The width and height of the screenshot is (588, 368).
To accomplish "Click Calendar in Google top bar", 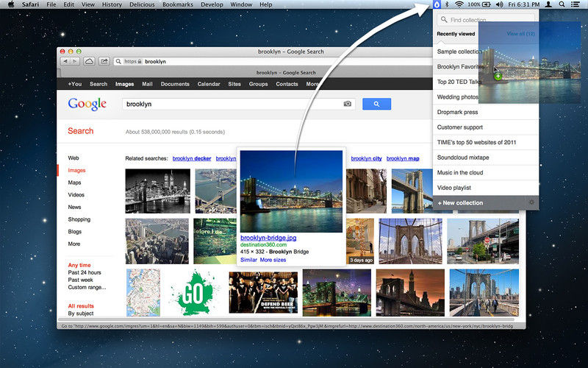I will 209,84.
